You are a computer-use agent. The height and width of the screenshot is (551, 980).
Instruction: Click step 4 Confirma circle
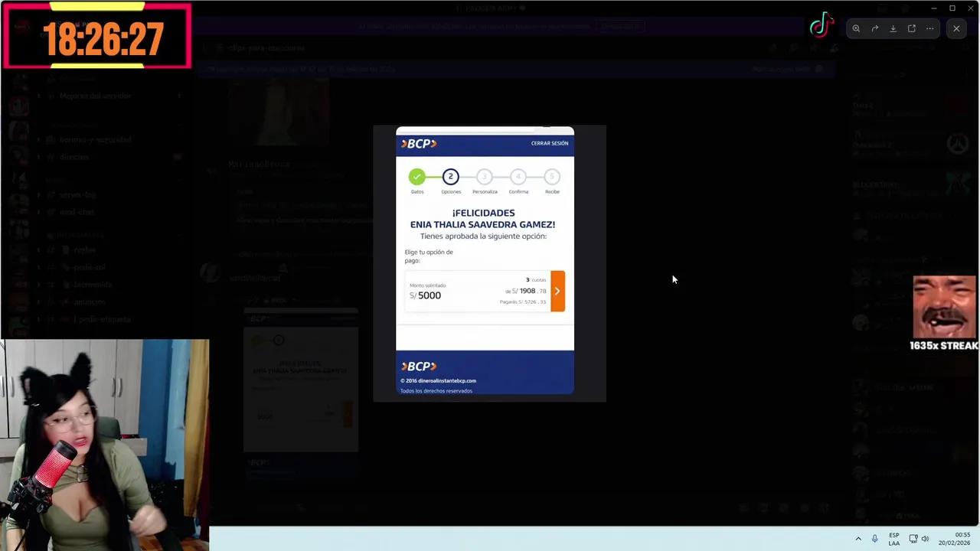(518, 177)
